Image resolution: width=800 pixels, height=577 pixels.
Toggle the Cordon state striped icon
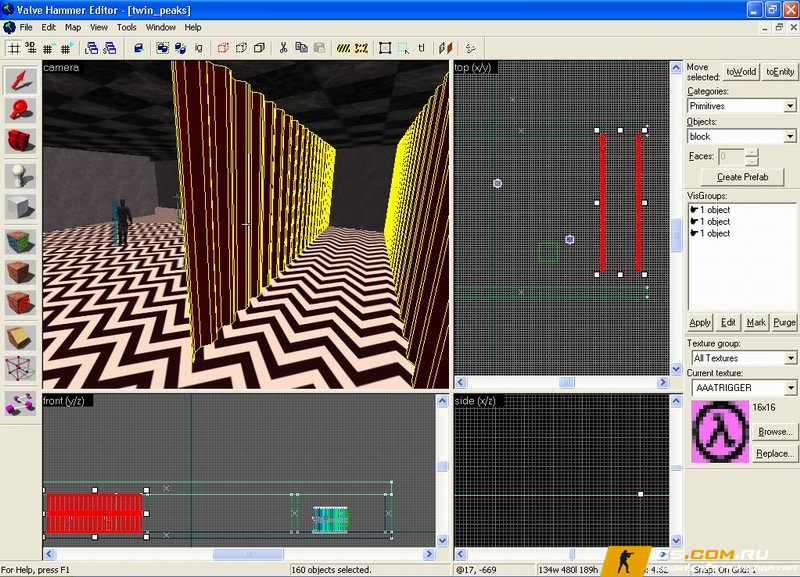click(x=343, y=48)
